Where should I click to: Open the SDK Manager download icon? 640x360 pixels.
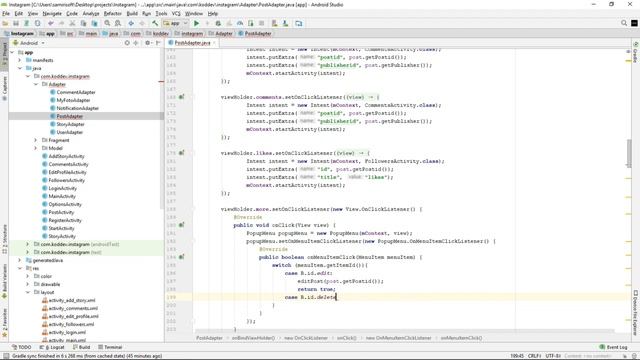click(x=285, y=23)
